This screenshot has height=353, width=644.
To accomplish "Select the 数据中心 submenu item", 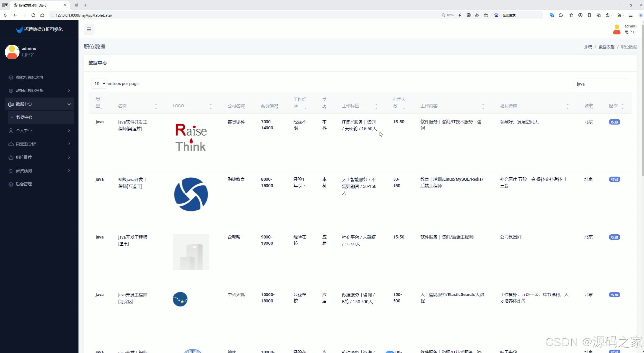I will [24, 117].
